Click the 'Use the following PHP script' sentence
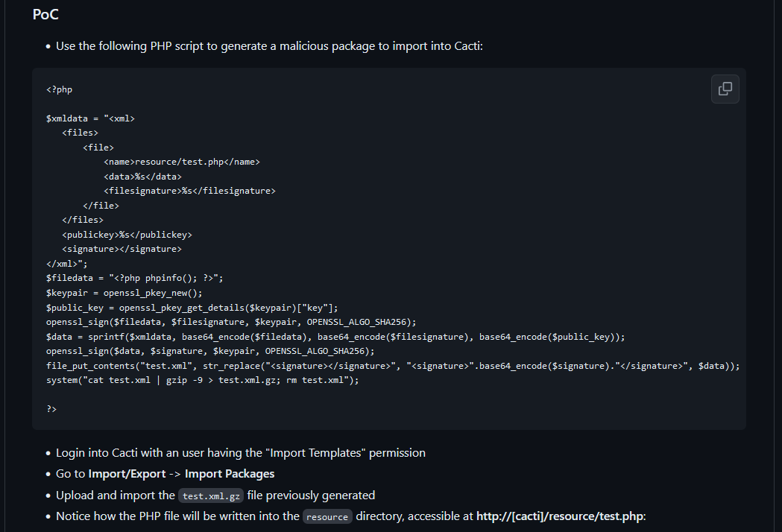782x532 pixels. tap(269, 46)
